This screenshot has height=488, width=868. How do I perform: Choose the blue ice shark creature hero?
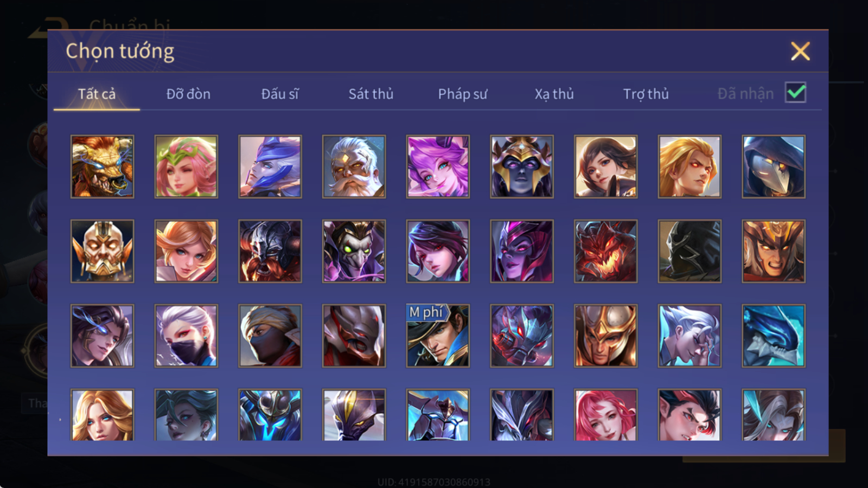click(x=774, y=336)
